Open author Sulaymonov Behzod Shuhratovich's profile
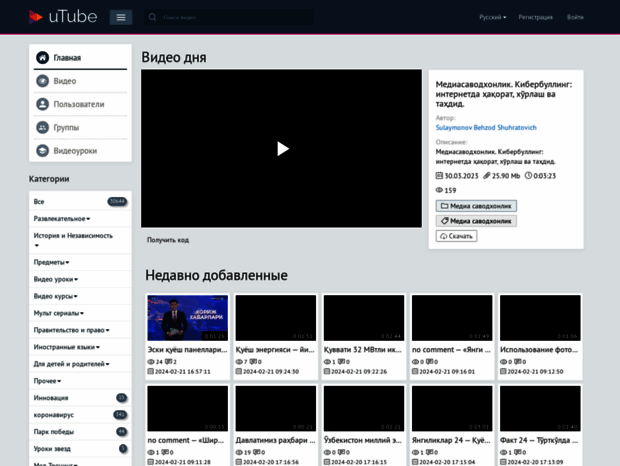The height and width of the screenshot is (466, 620). coord(485,128)
